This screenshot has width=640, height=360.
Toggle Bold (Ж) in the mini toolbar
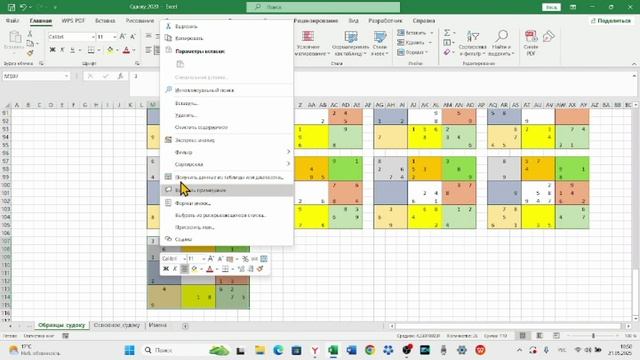166,269
